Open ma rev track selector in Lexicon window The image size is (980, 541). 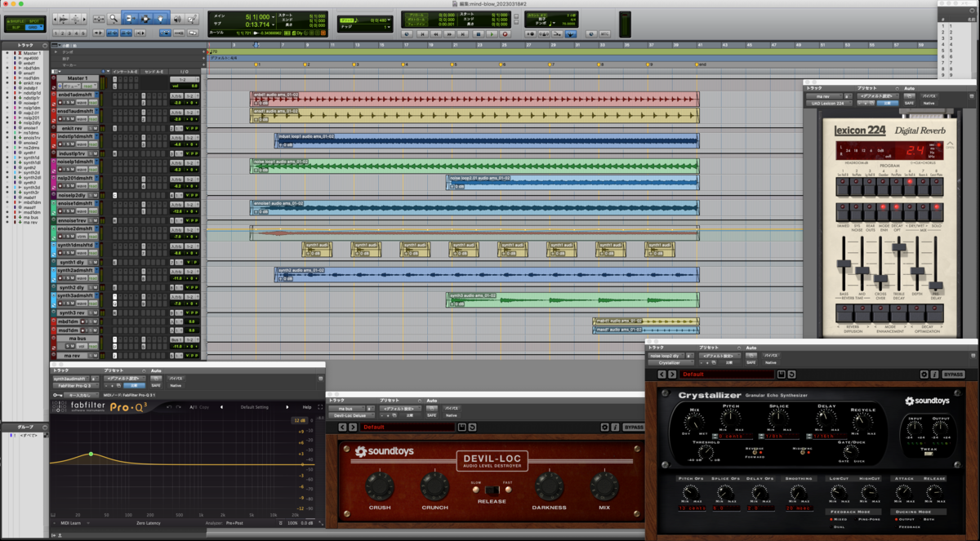pos(824,96)
